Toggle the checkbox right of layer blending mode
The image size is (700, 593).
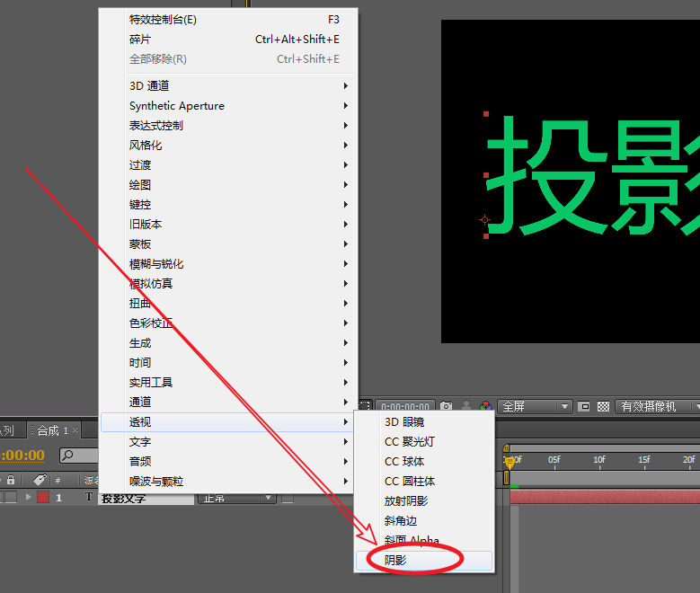click(x=288, y=498)
